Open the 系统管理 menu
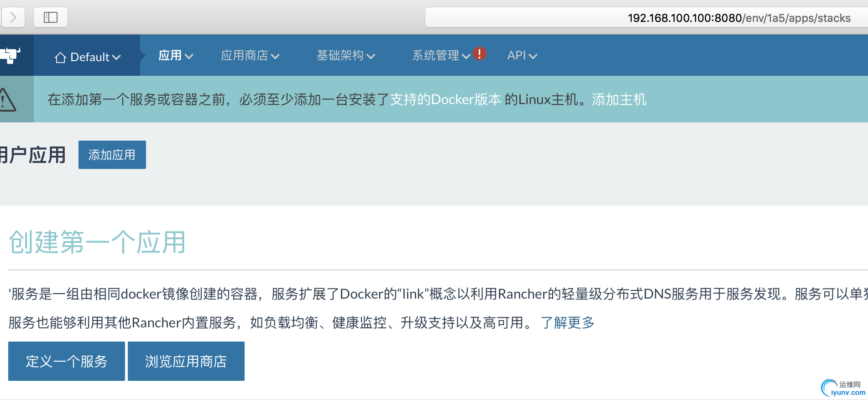 click(441, 56)
